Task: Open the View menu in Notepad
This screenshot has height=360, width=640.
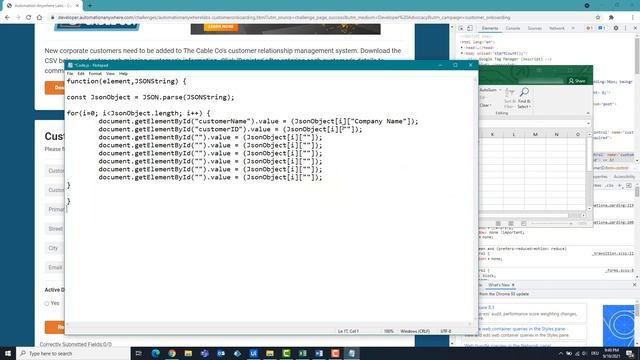Action: coord(110,73)
